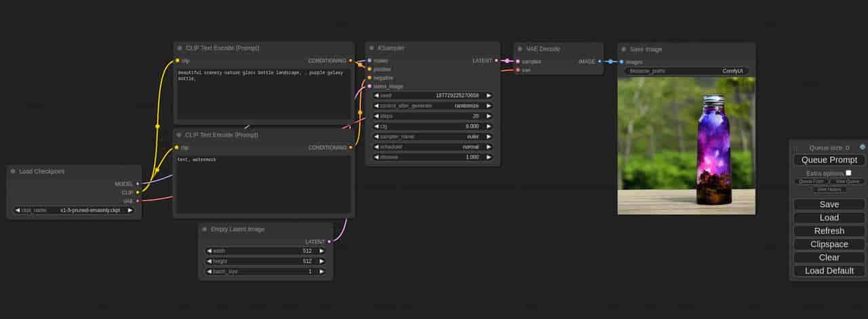Advance sampler_name with its right arrow
868x319 pixels.
point(488,136)
